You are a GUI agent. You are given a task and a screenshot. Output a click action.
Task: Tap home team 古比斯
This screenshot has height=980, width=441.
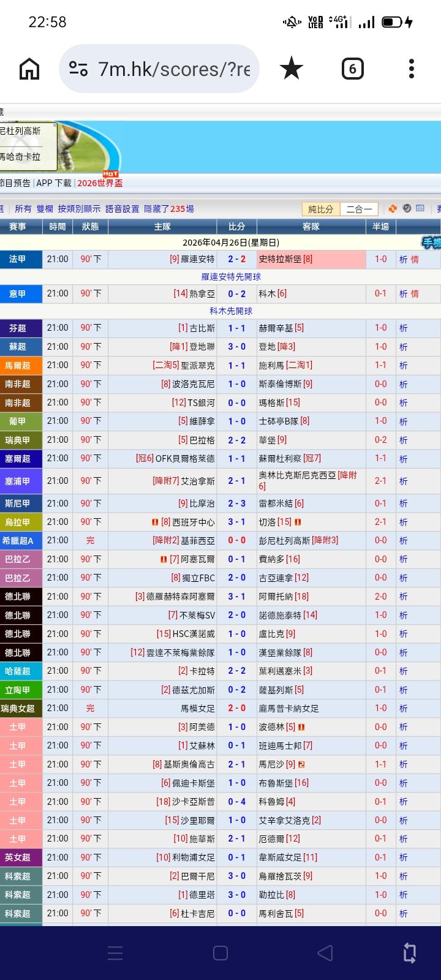202,328
